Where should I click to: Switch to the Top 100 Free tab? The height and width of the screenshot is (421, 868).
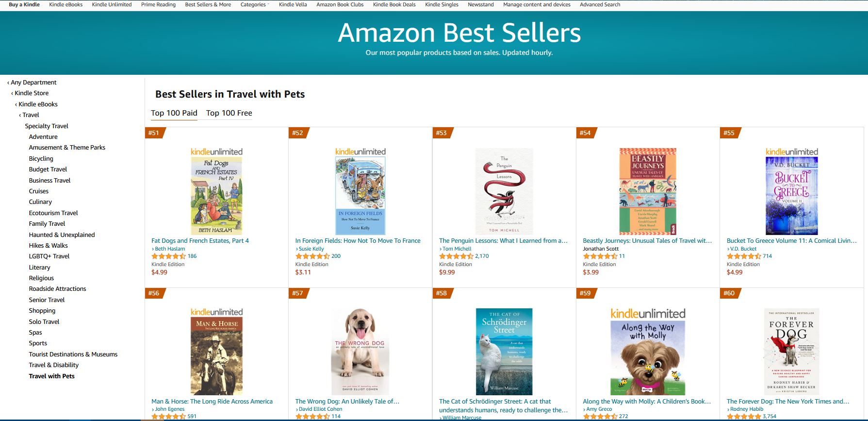[x=229, y=113]
